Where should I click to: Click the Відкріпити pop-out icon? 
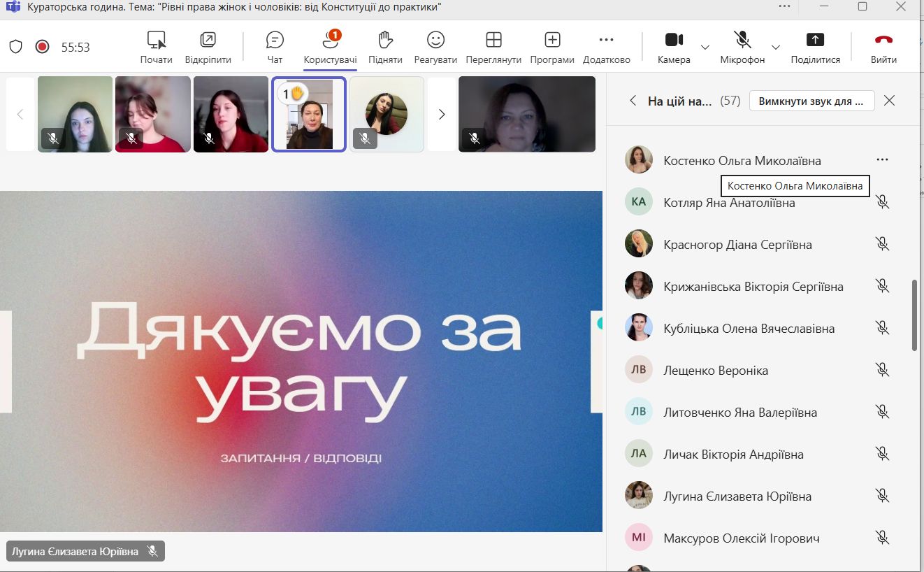(208, 46)
